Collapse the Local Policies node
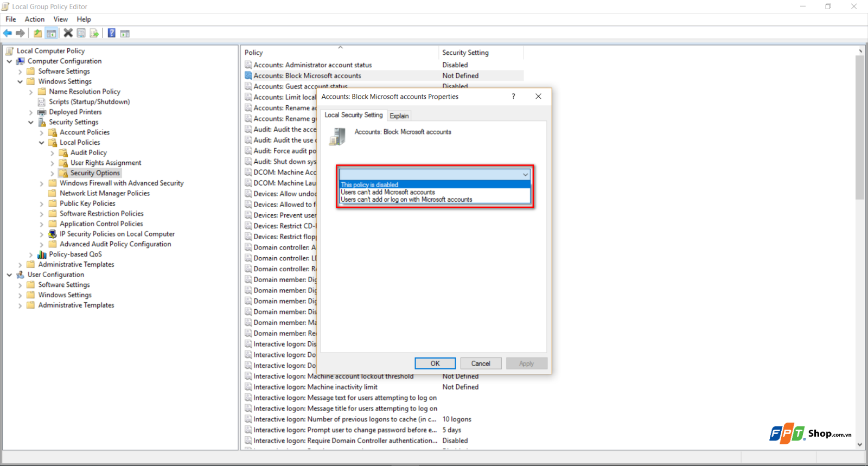868x466 pixels. [x=42, y=143]
